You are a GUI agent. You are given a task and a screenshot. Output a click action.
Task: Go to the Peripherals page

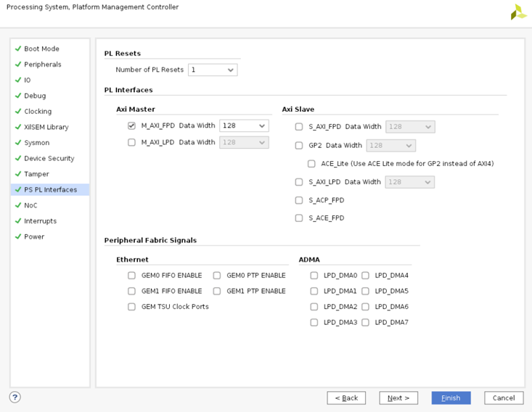[43, 65]
